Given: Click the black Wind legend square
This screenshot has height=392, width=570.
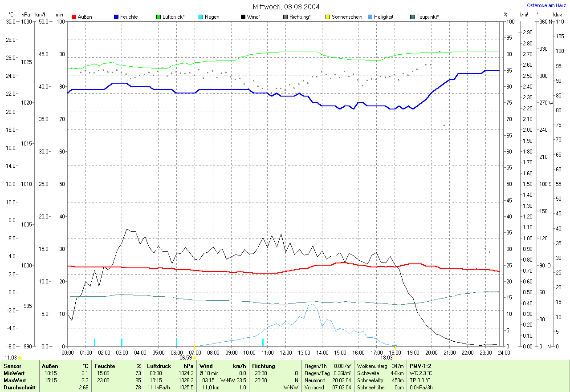Looking at the screenshot, I should click(243, 17).
